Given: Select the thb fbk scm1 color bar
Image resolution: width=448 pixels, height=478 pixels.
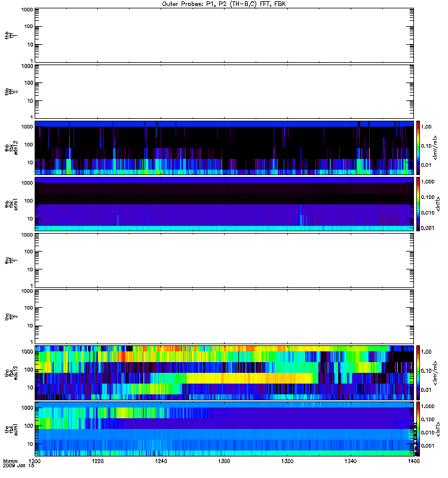Looking at the screenshot, I should pos(418,204).
